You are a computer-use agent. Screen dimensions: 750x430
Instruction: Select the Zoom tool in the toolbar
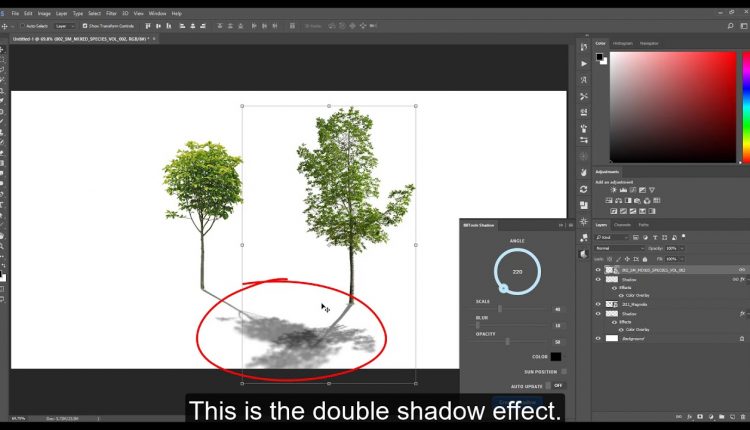tap(4, 246)
